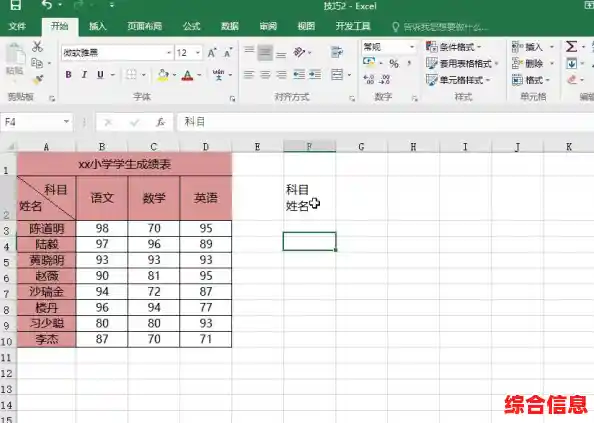Screen dimensions: 594x423
Task: Apply comma thousands separator style
Action: pyautogui.click(x=410, y=63)
